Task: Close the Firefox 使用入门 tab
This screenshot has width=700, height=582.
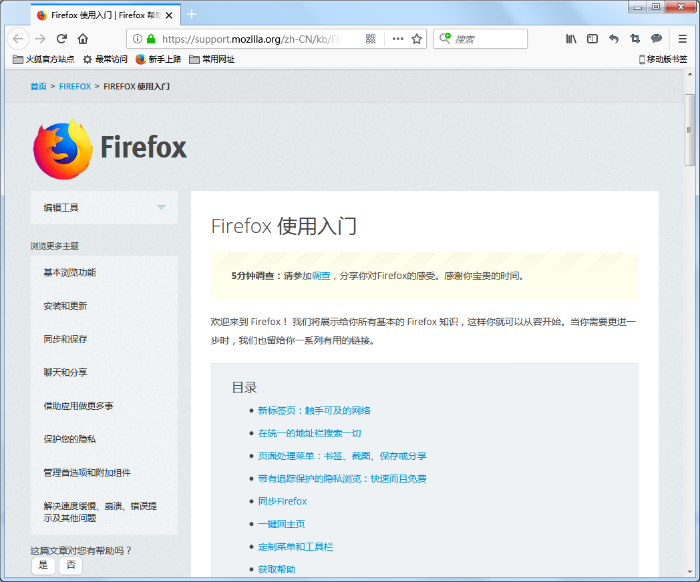Action: tap(169, 15)
